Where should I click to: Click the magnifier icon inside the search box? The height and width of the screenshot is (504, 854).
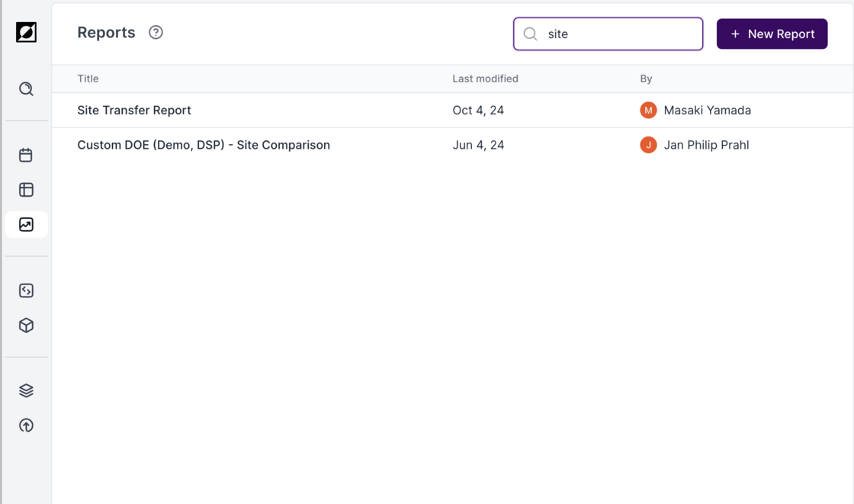click(531, 34)
